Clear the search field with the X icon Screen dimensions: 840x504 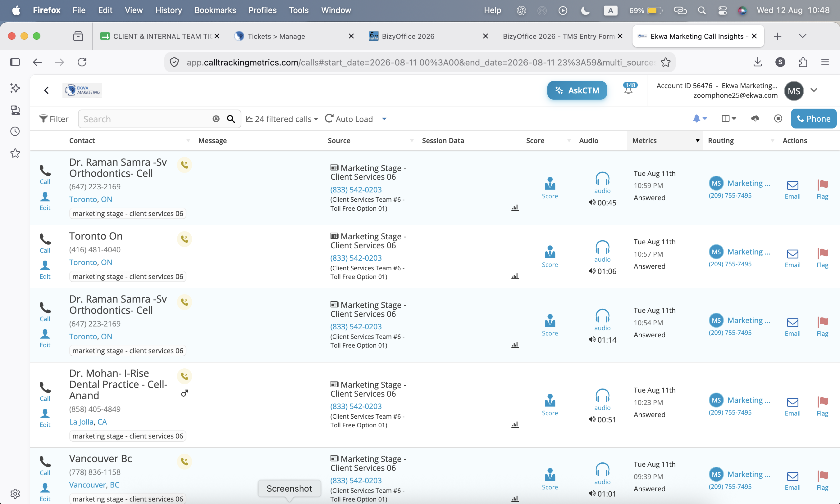pos(216,119)
